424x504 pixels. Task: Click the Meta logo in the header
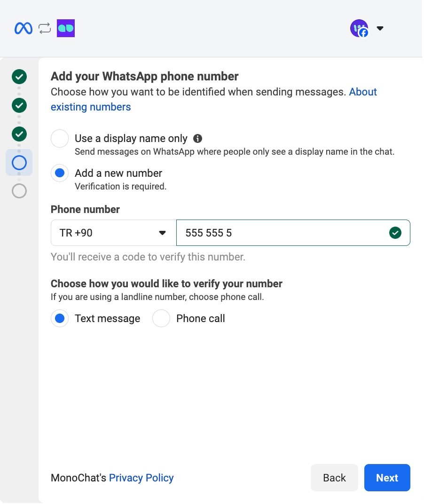pyautogui.click(x=23, y=28)
